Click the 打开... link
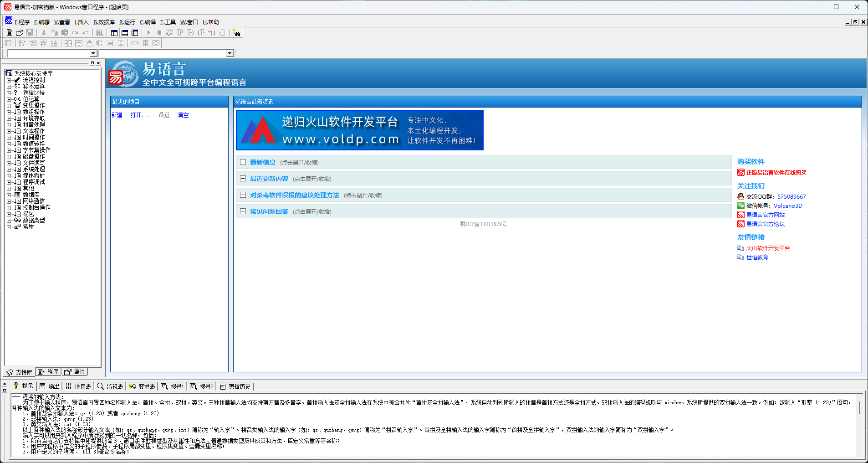This screenshot has width=868, height=463. (x=139, y=115)
